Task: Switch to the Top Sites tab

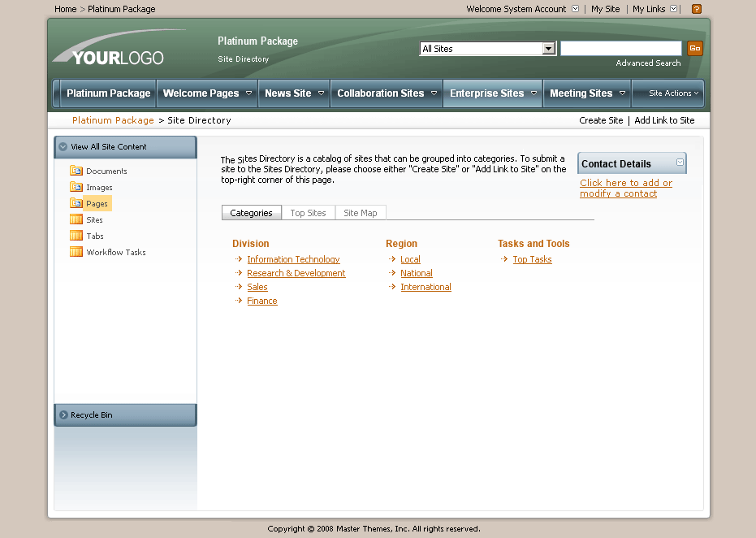Action: 308,212
